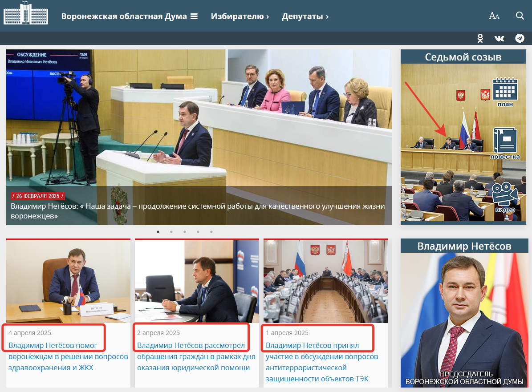
Task: Open the site search magnifier icon
Action: pos(520,16)
